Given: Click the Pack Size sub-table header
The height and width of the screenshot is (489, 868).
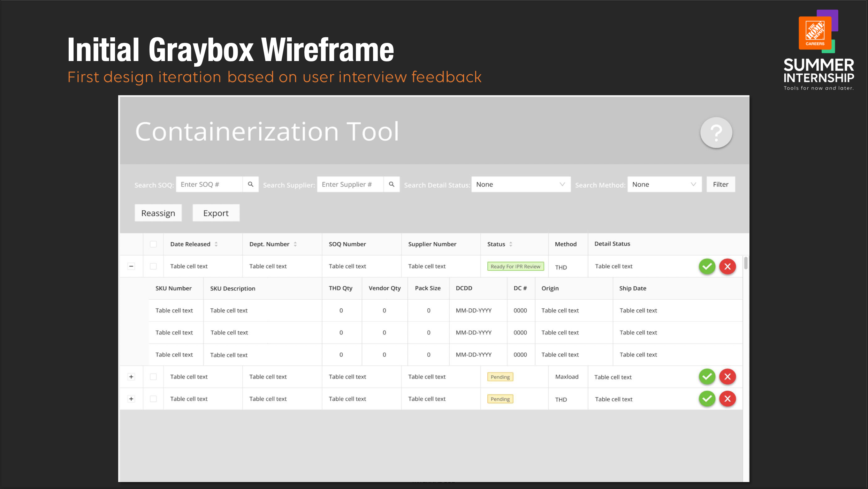Looking at the screenshot, I should click(x=428, y=288).
